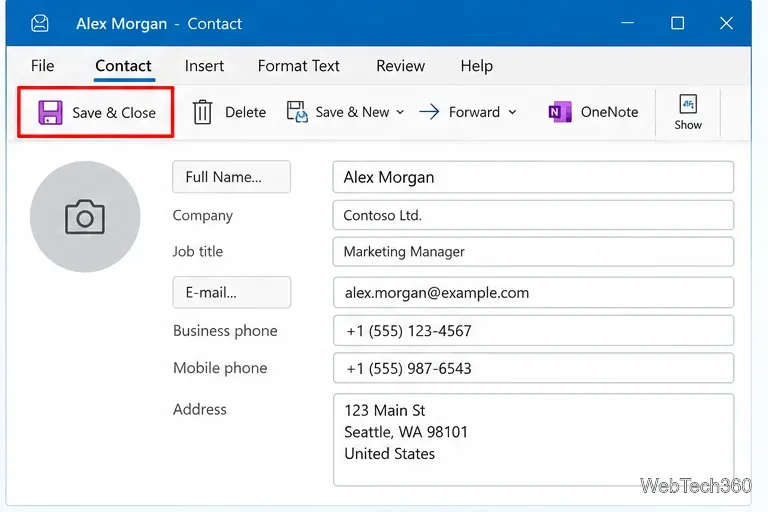This screenshot has width=768, height=512.
Task: Open the Show options button
Action: [x=688, y=112]
